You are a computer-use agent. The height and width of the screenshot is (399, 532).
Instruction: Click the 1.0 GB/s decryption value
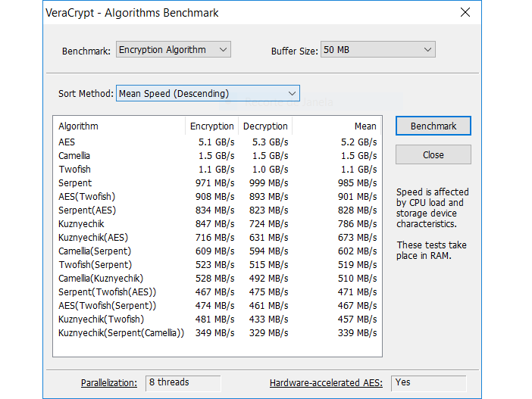click(x=270, y=169)
